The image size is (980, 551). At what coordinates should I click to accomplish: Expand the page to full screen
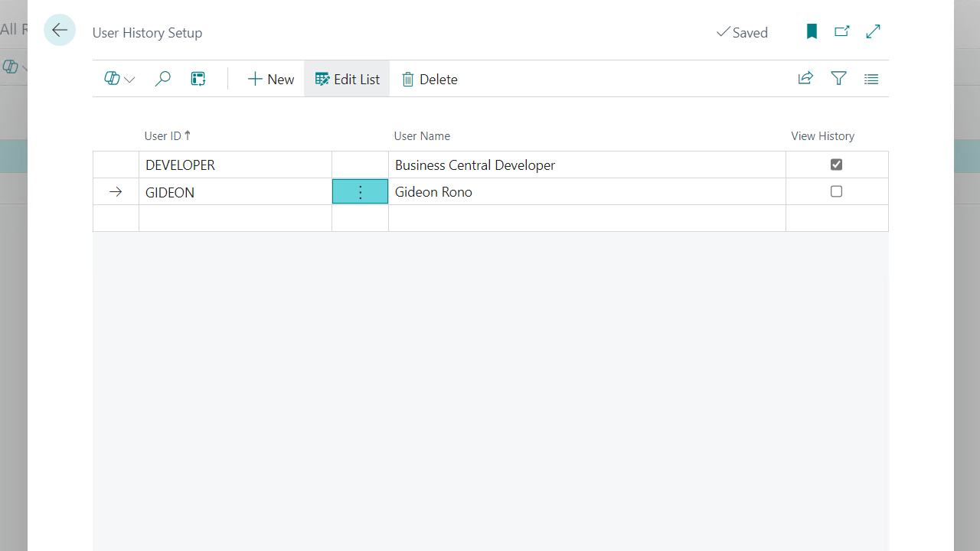[873, 31]
